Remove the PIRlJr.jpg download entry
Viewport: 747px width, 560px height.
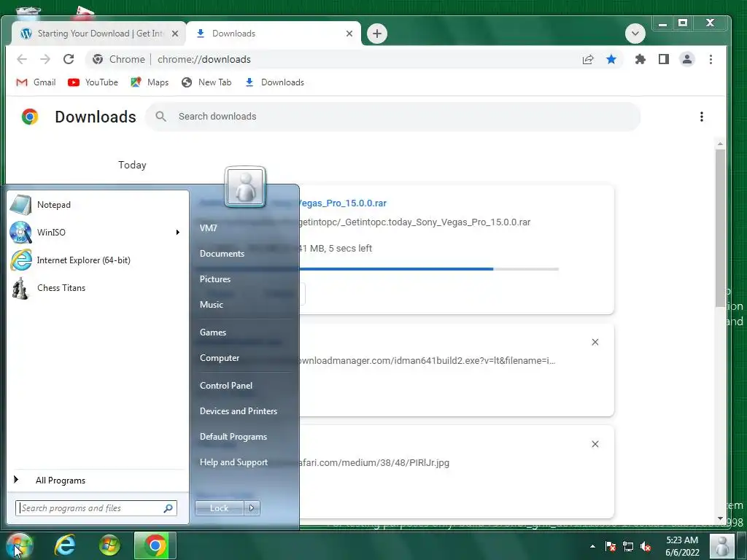click(595, 444)
